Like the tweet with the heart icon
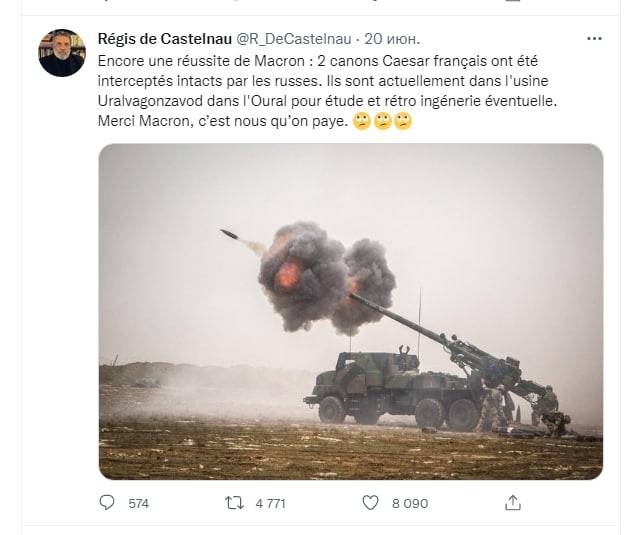 [x=370, y=503]
